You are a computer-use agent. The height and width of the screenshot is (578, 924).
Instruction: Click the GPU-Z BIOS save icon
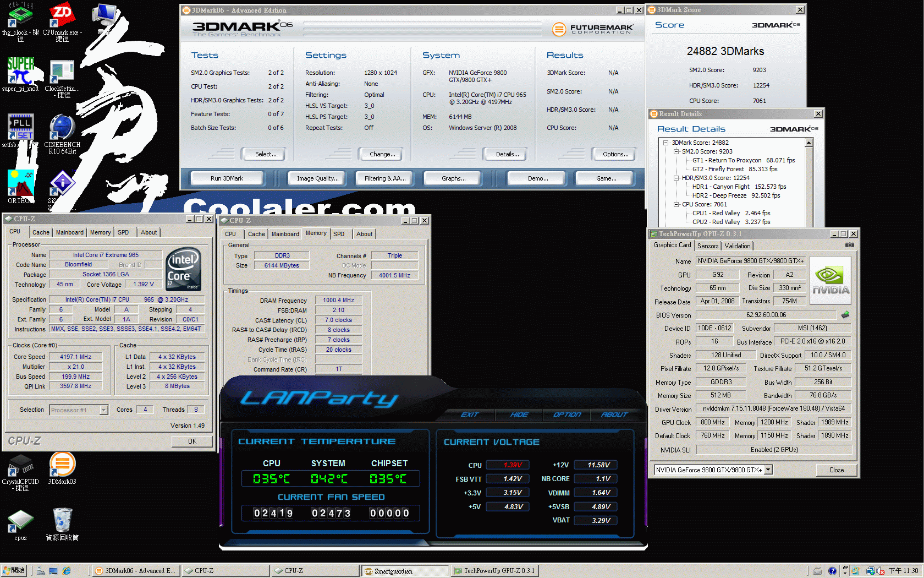coord(845,315)
